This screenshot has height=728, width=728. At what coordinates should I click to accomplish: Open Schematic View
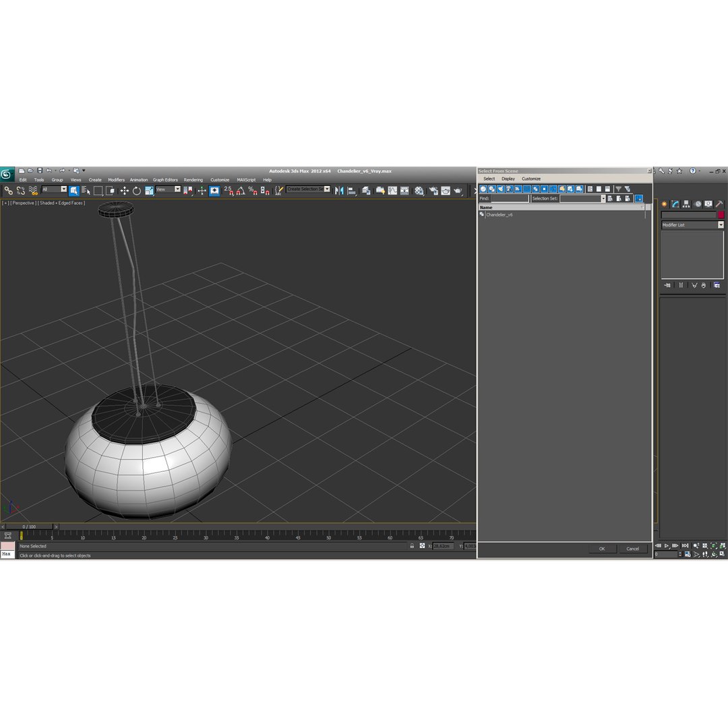pos(404,190)
